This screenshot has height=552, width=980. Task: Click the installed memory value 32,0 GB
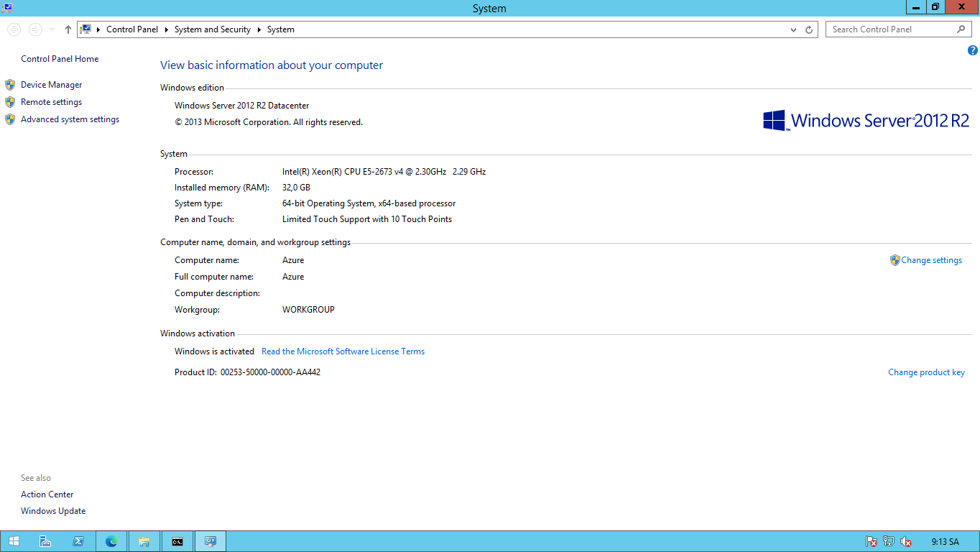296,188
